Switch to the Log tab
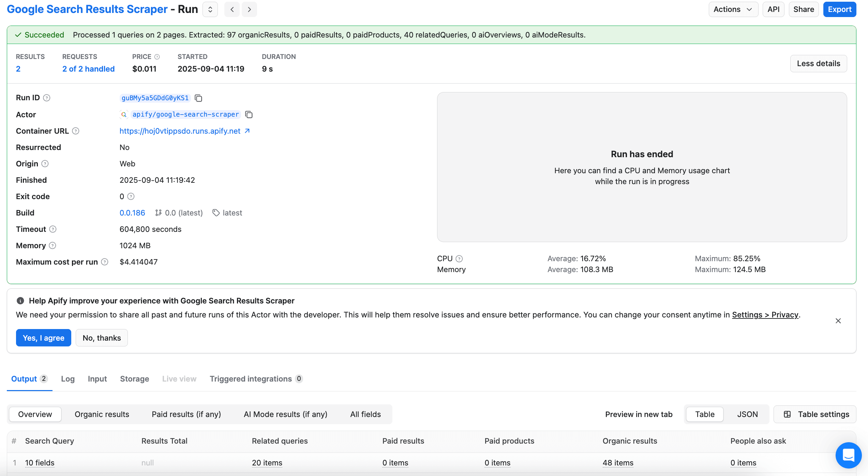The height and width of the screenshot is (476, 868). click(x=68, y=379)
